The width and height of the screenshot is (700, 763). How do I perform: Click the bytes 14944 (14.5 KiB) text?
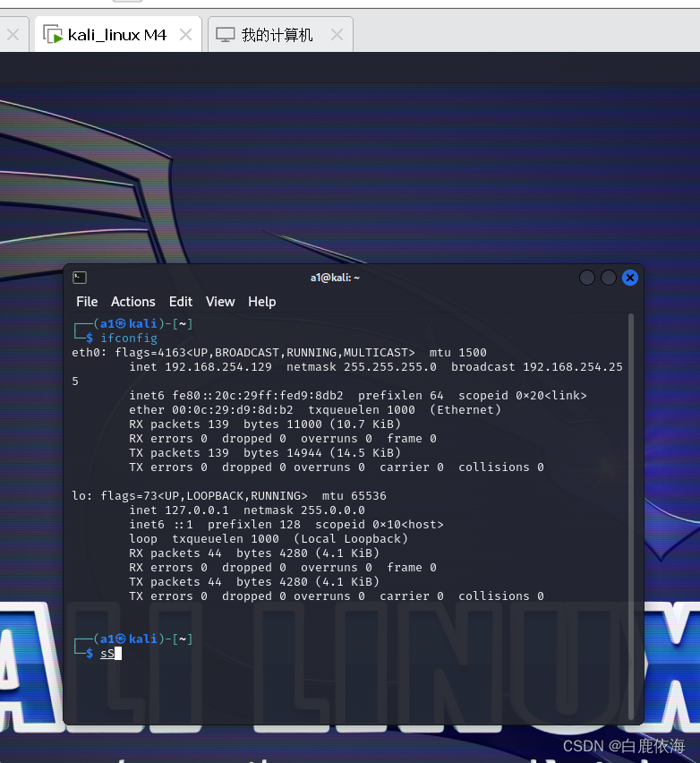click(322, 453)
